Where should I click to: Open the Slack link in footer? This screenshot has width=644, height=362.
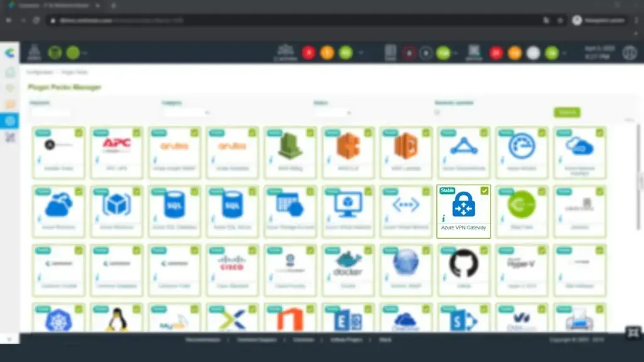click(386, 340)
